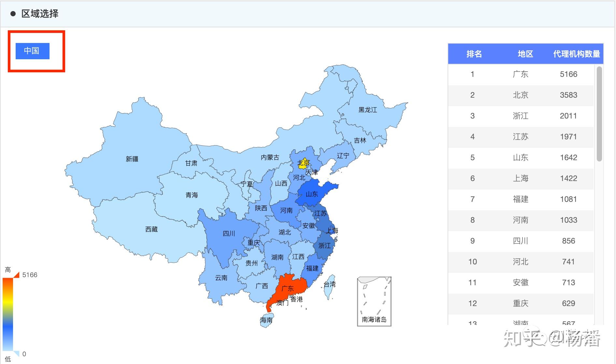The width and height of the screenshot is (616, 364).
Task: Click row 1 showing 广东 5166
Action: (x=521, y=74)
